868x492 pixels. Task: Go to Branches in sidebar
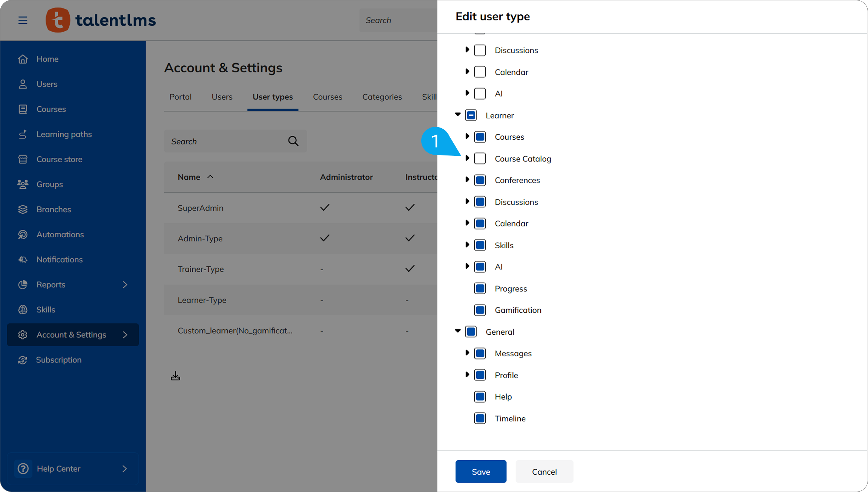tap(54, 209)
